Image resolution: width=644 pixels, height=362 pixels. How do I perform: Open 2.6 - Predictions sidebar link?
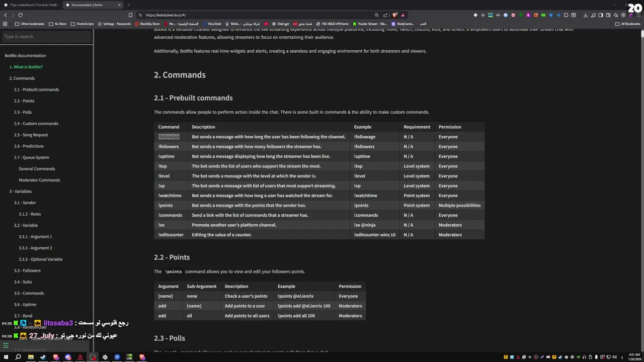[x=29, y=146]
